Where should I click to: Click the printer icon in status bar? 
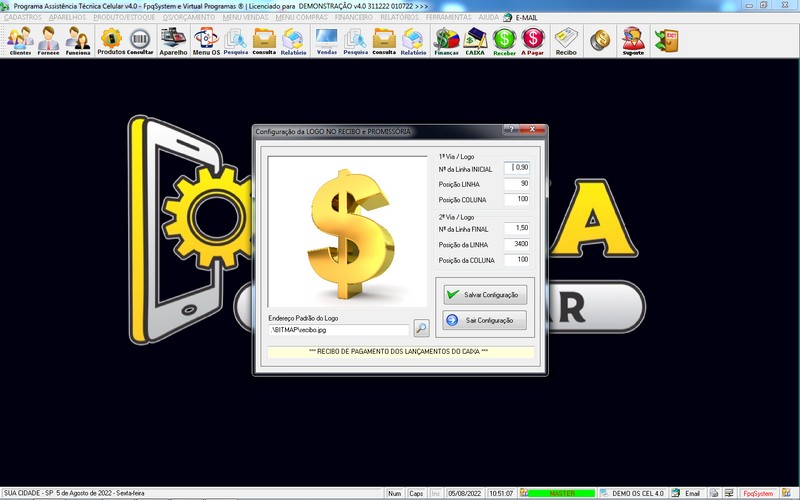[x=714, y=493]
